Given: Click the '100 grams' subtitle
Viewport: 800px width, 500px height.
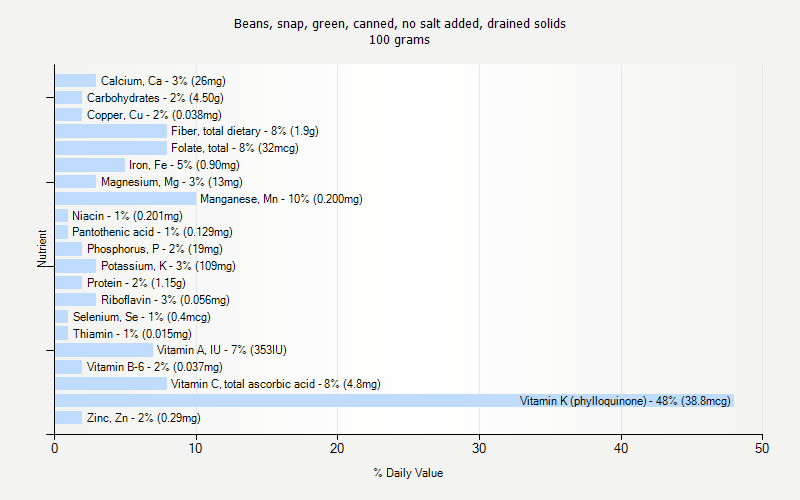Looking at the screenshot, I should 399,40.
